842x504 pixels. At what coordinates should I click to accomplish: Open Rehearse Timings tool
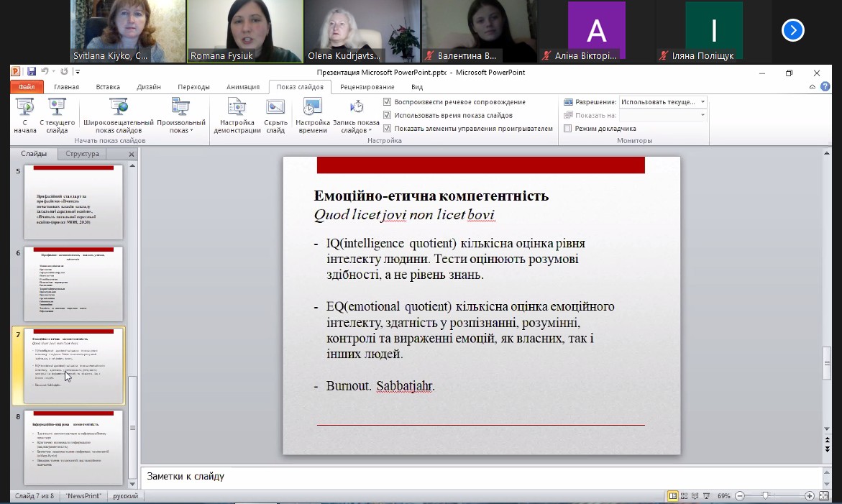click(313, 115)
